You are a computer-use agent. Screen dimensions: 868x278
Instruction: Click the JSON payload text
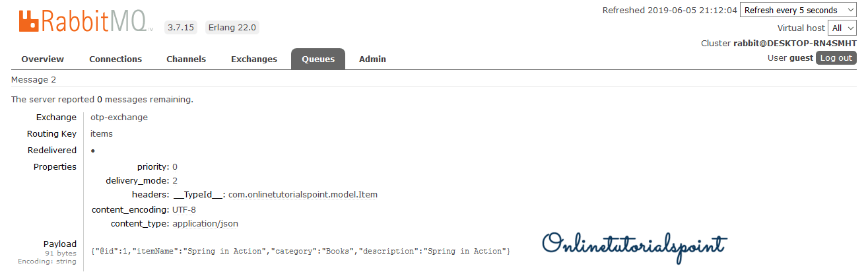point(300,252)
